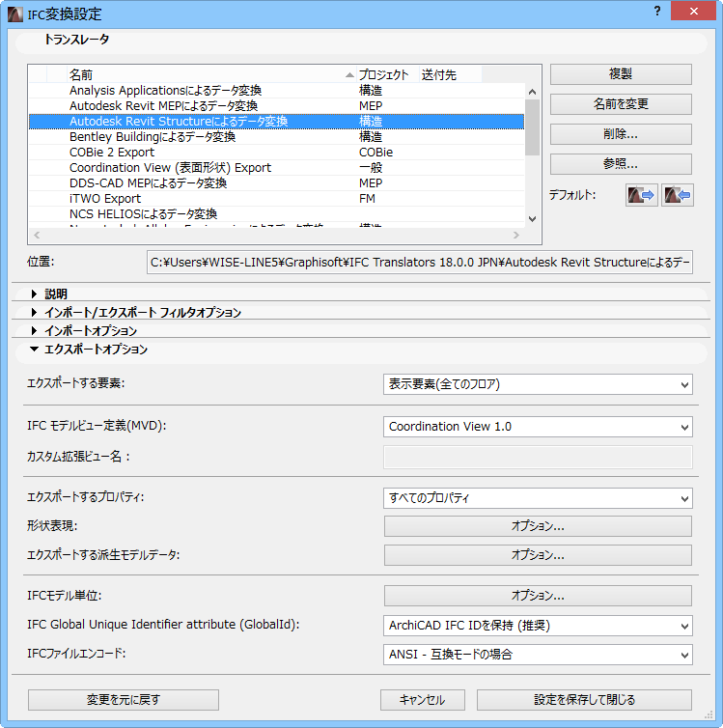Viewport: 723px width, 728px height.
Task: Click the translator list scroll up arrow
Action: click(532, 92)
